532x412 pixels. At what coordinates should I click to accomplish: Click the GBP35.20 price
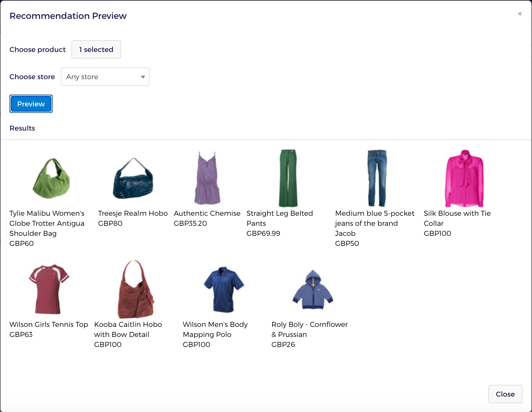190,223
